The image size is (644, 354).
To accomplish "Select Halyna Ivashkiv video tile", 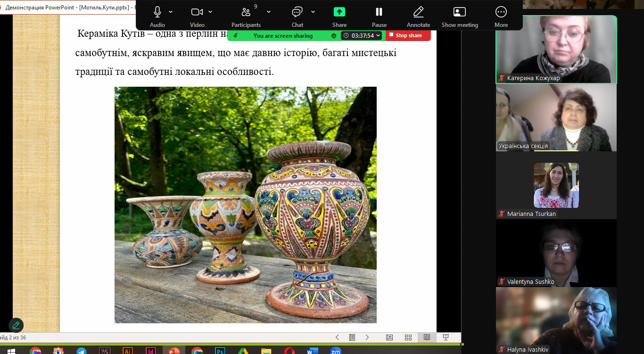I will coord(556,321).
